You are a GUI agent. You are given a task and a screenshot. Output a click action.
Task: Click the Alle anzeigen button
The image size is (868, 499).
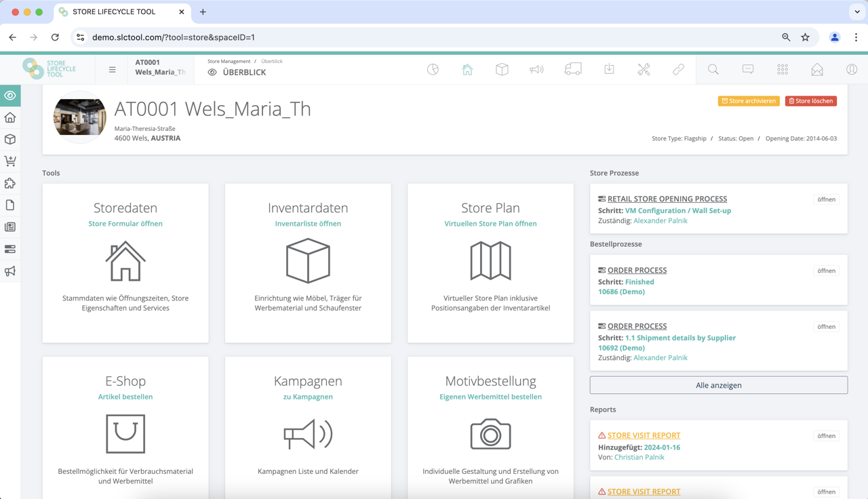point(718,385)
